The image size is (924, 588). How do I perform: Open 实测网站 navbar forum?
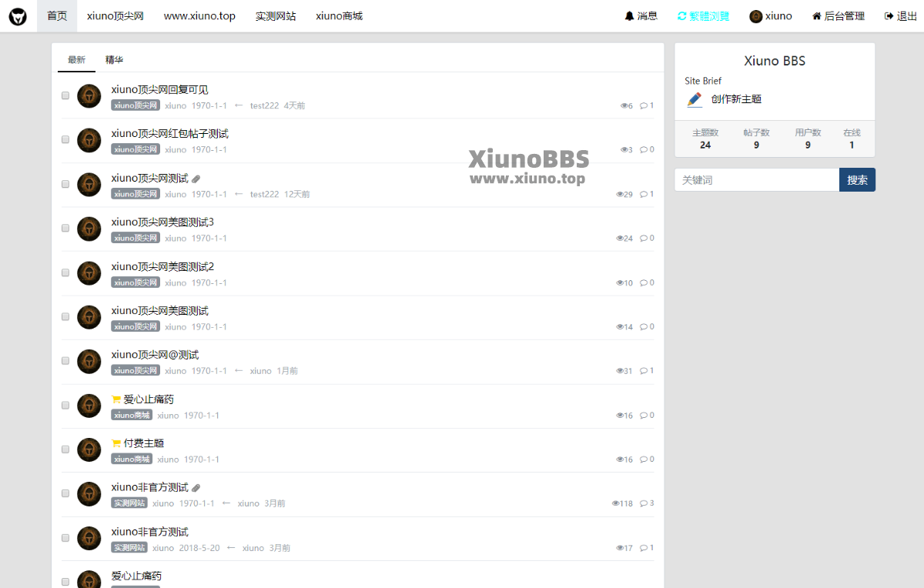276,16
